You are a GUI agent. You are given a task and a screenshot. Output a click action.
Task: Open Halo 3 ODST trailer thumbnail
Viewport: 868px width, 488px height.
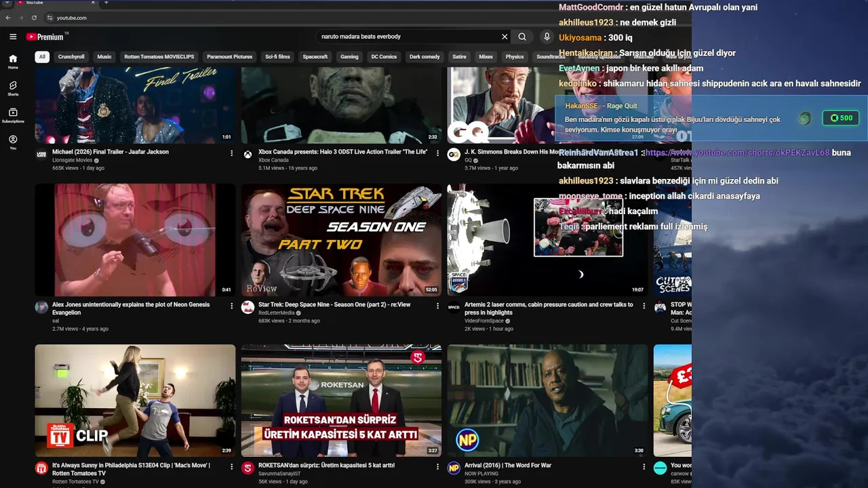[x=341, y=105]
